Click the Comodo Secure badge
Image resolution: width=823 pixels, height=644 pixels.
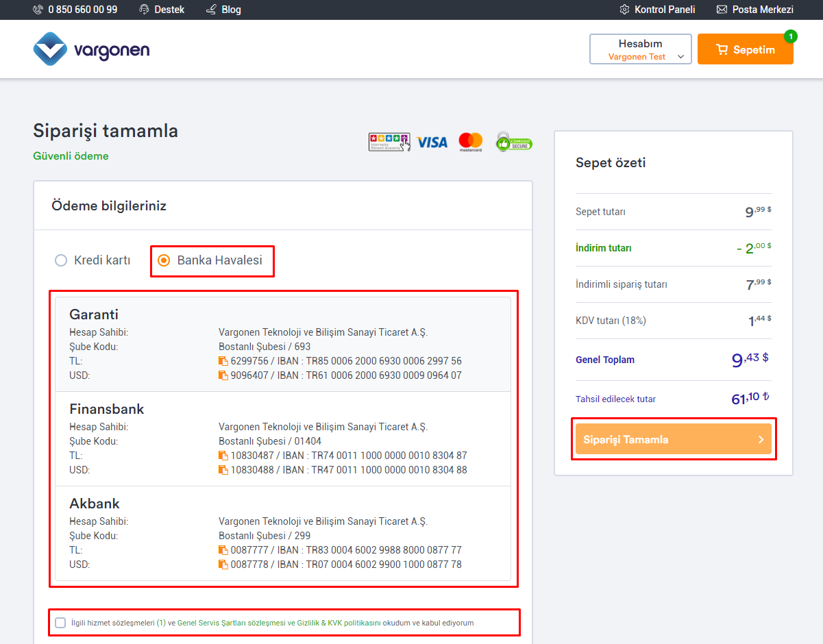[x=514, y=142]
